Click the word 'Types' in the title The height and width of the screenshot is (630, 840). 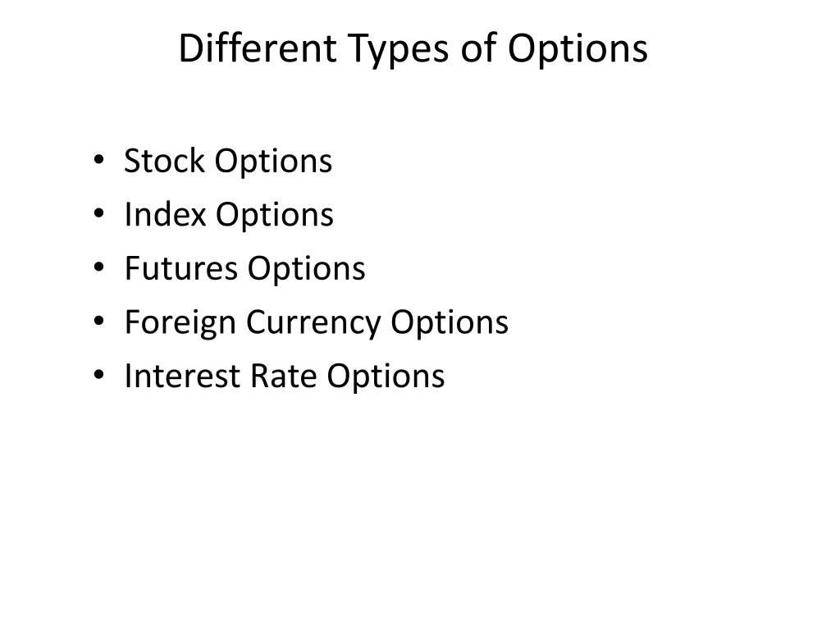398,50
